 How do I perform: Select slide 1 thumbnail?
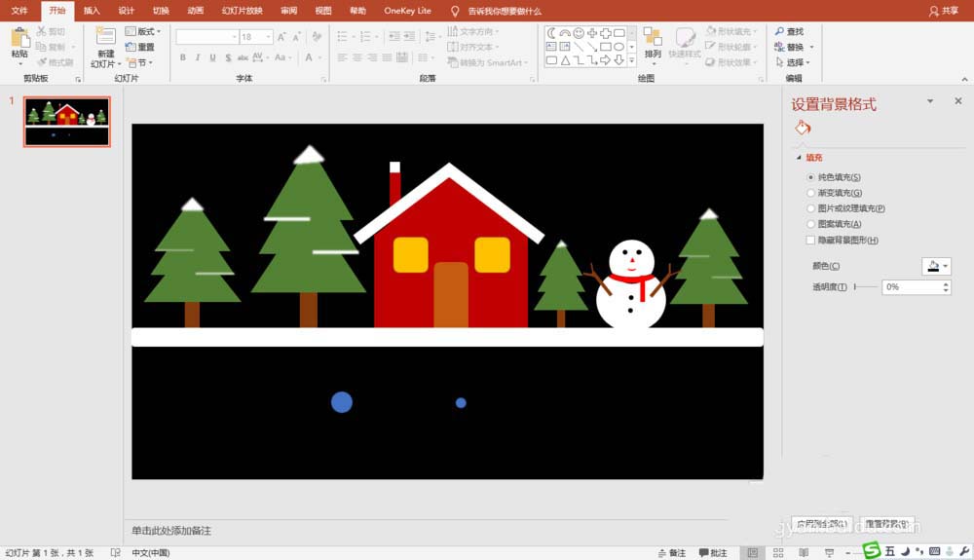coord(67,122)
